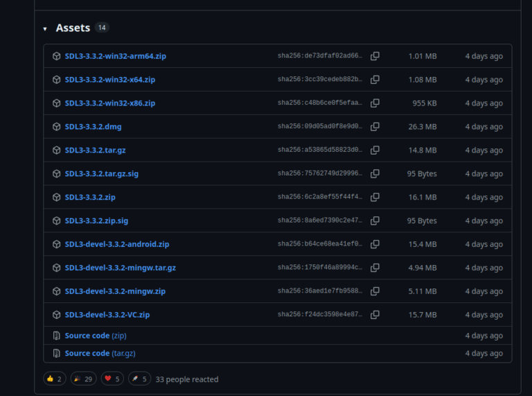The image size is (532, 396).
Task: Show the 33 people reacted list
Action: 187,379
